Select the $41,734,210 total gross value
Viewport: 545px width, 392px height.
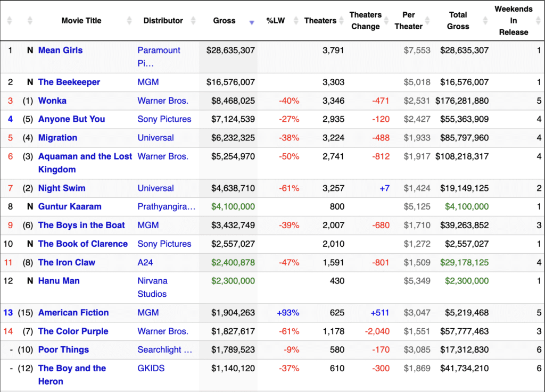(x=464, y=369)
